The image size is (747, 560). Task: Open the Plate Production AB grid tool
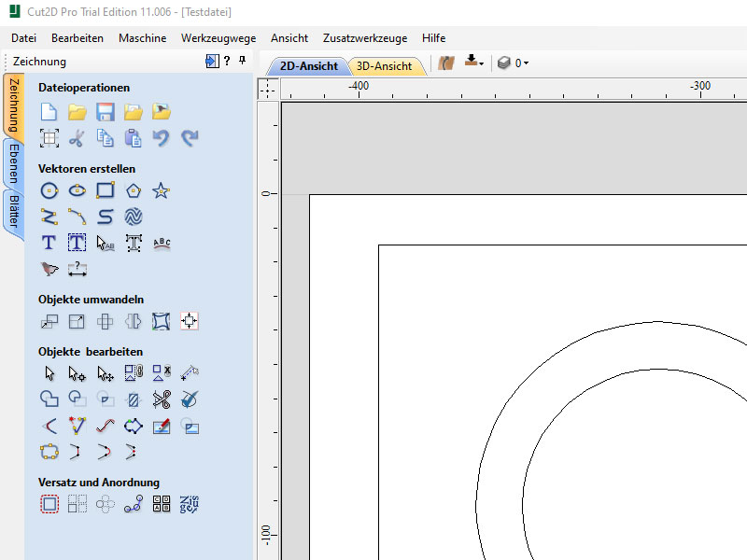coord(162,504)
